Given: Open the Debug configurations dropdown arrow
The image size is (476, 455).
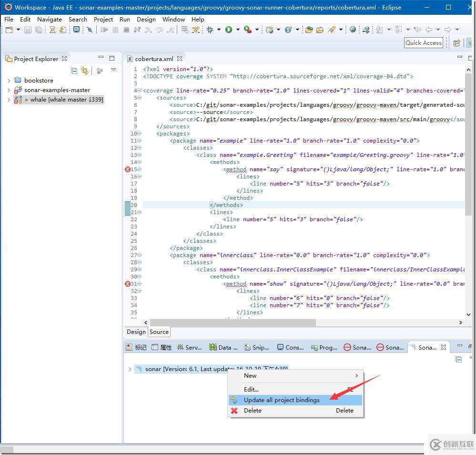Looking at the screenshot, I should pyautogui.click(x=219, y=30).
